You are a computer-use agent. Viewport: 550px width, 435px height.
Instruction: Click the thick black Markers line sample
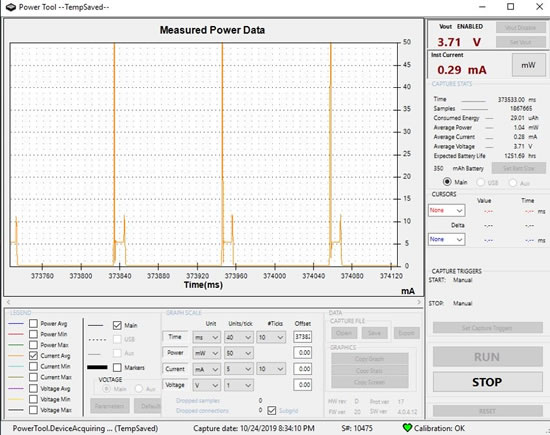point(97,367)
